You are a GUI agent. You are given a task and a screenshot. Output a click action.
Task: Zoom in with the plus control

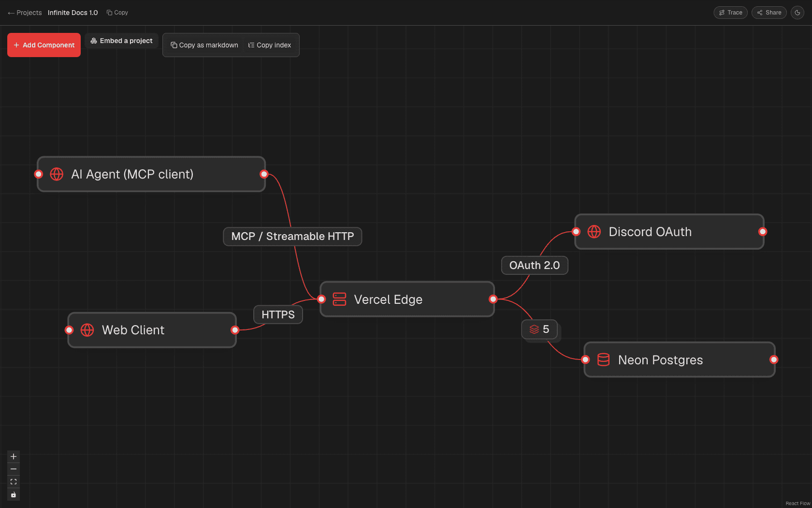[14, 456]
